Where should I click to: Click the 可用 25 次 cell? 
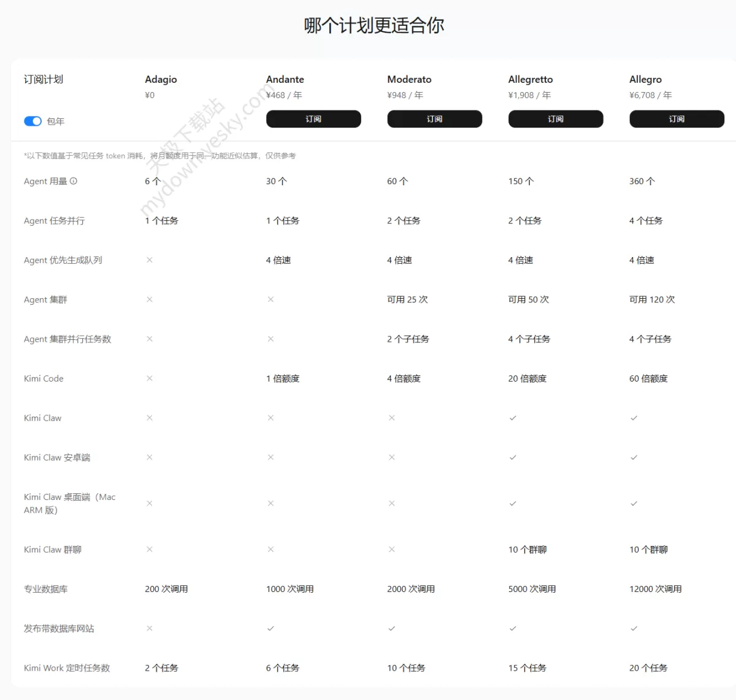tap(407, 299)
